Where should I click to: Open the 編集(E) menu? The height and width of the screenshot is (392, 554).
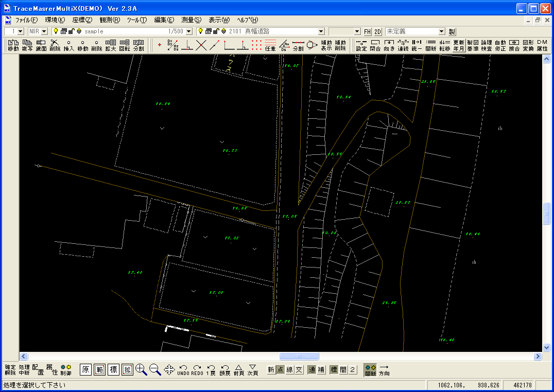[x=164, y=20]
